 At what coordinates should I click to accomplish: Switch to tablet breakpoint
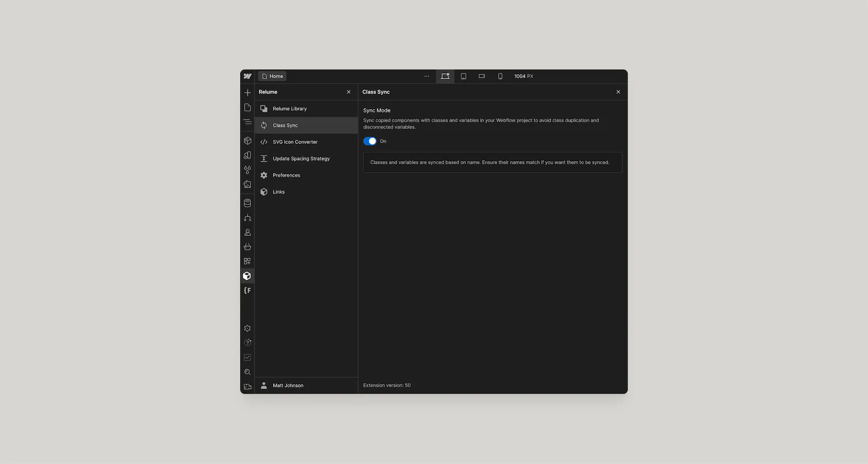463,77
